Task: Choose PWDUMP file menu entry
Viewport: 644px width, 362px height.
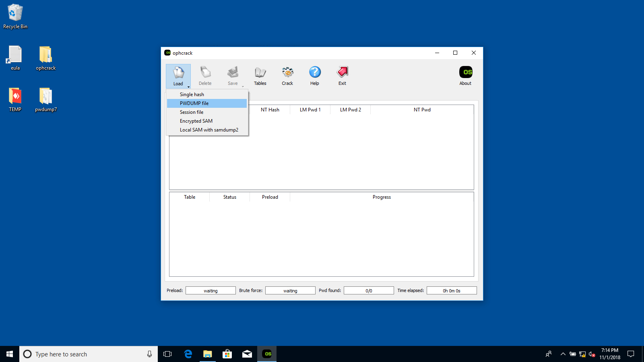Action: (x=207, y=103)
